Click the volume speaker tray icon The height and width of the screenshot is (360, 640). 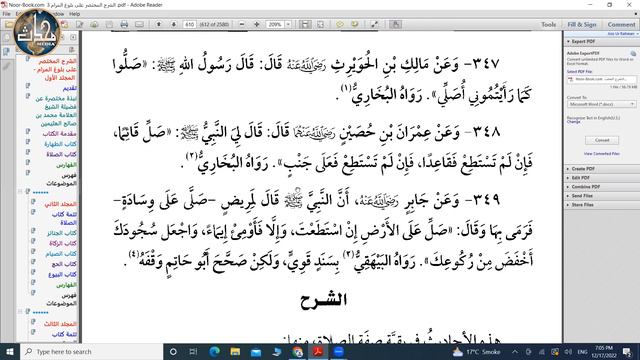pyautogui.click(x=568, y=351)
